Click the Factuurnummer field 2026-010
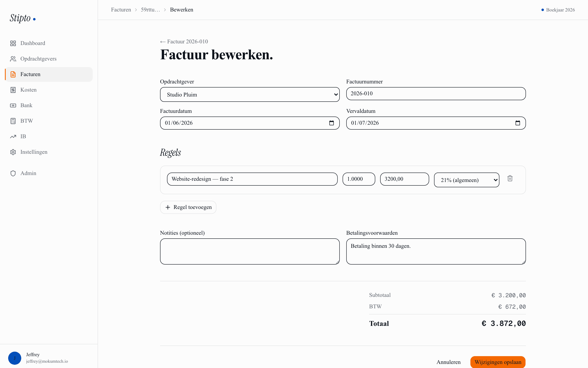The width and height of the screenshot is (588, 368). [x=436, y=93]
